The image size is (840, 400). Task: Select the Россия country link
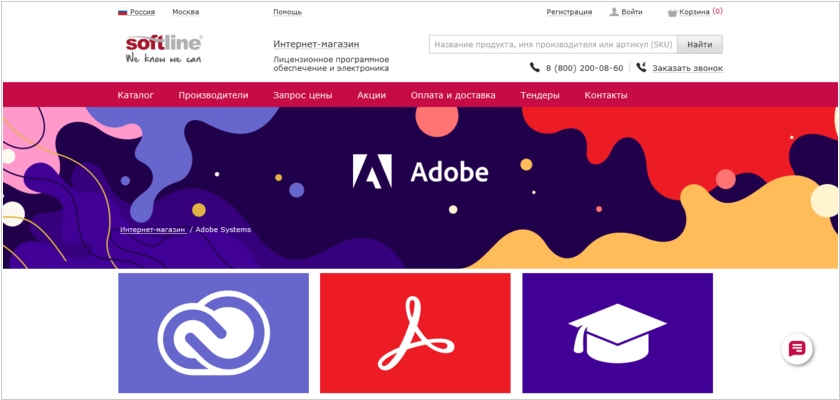tap(142, 12)
